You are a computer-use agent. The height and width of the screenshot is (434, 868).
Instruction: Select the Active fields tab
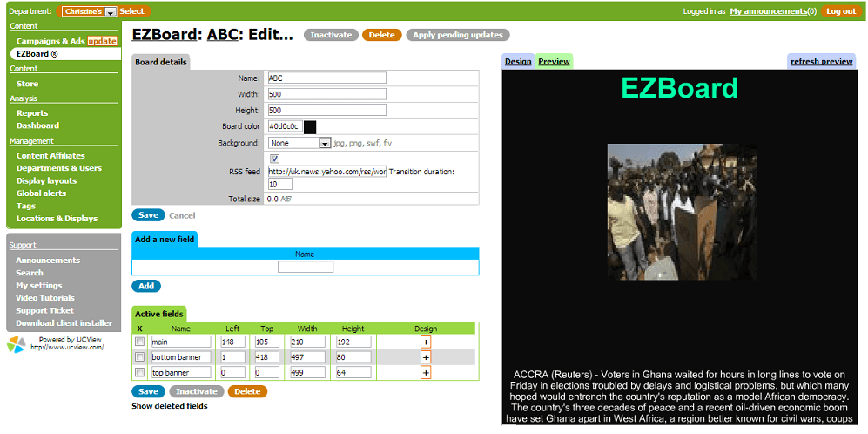point(158,314)
